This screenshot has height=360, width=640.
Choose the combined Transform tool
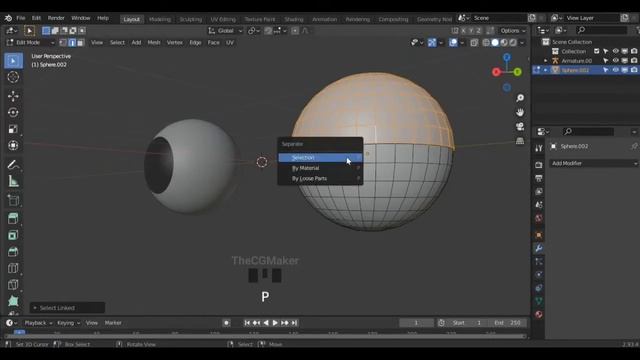coord(13,145)
